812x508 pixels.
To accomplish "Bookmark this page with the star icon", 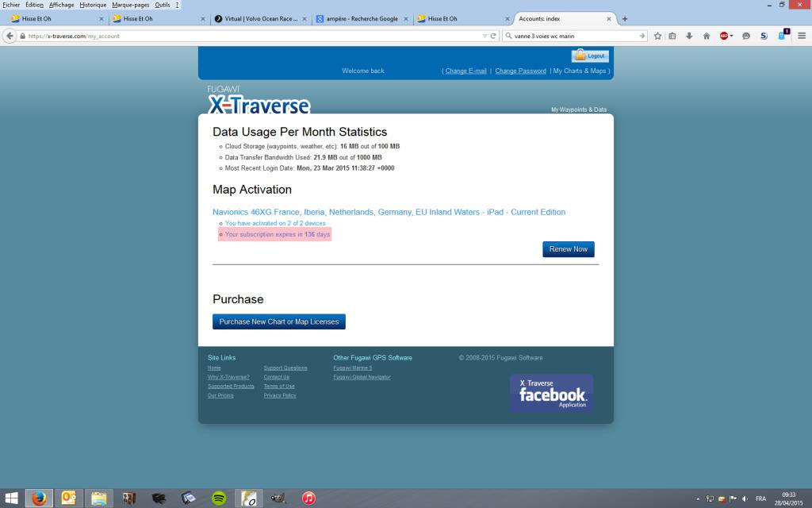I will coord(657,36).
